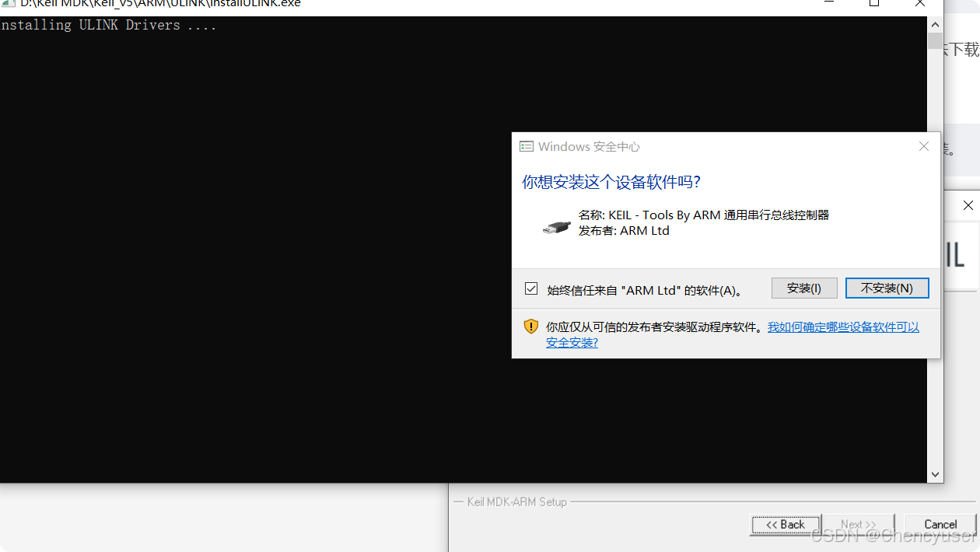Close the background Keil setup window
The image size is (980, 552).
[x=968, y=205]
